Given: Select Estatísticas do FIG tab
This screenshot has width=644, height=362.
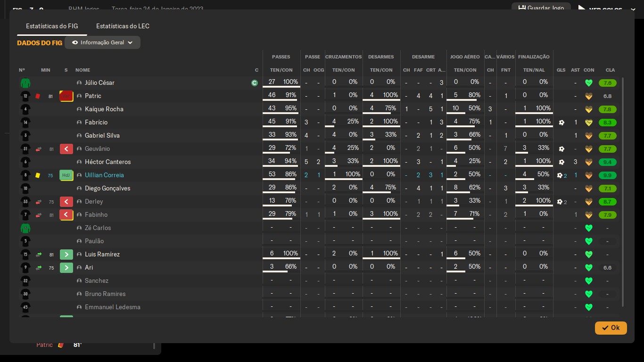Looking at the screenshot, I should click(52, 26).
